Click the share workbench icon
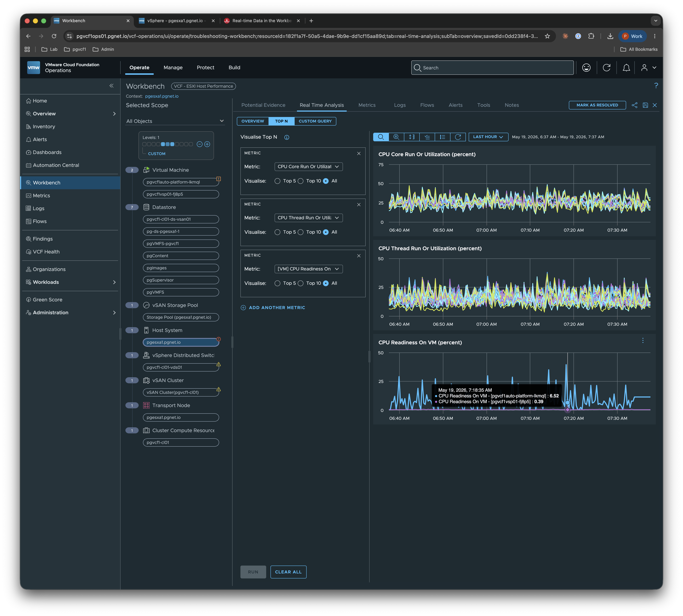 tap(634, 105)
